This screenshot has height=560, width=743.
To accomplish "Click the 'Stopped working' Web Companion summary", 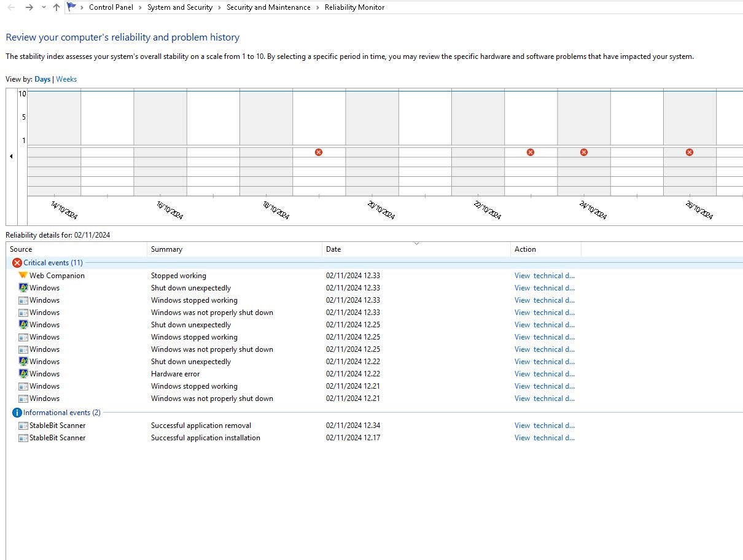I will (x=179, y=276).
